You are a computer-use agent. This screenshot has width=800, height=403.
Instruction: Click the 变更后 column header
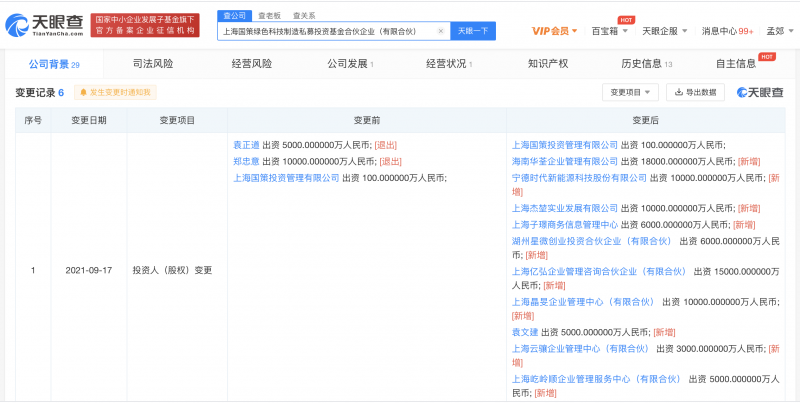[x=645, y=120]
